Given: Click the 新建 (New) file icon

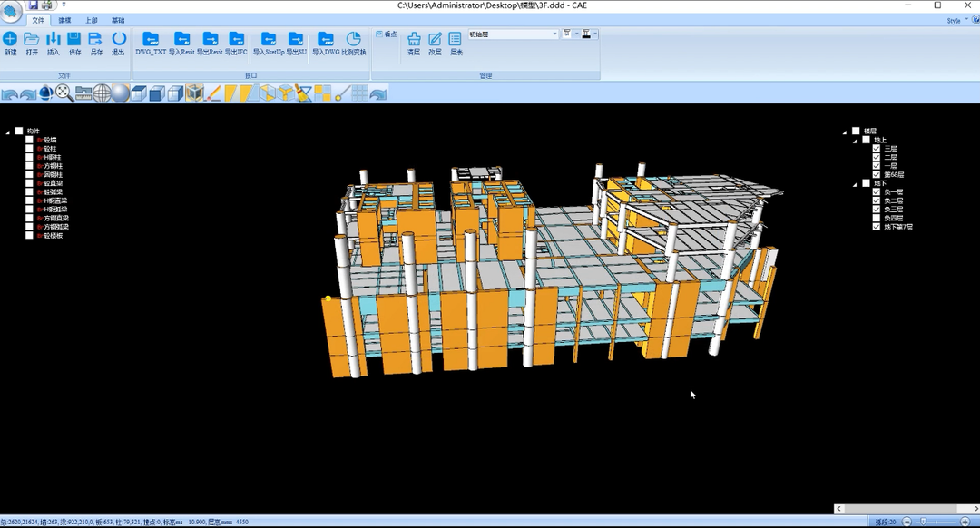Looking at the screenshot, I should tap(10, 42).
